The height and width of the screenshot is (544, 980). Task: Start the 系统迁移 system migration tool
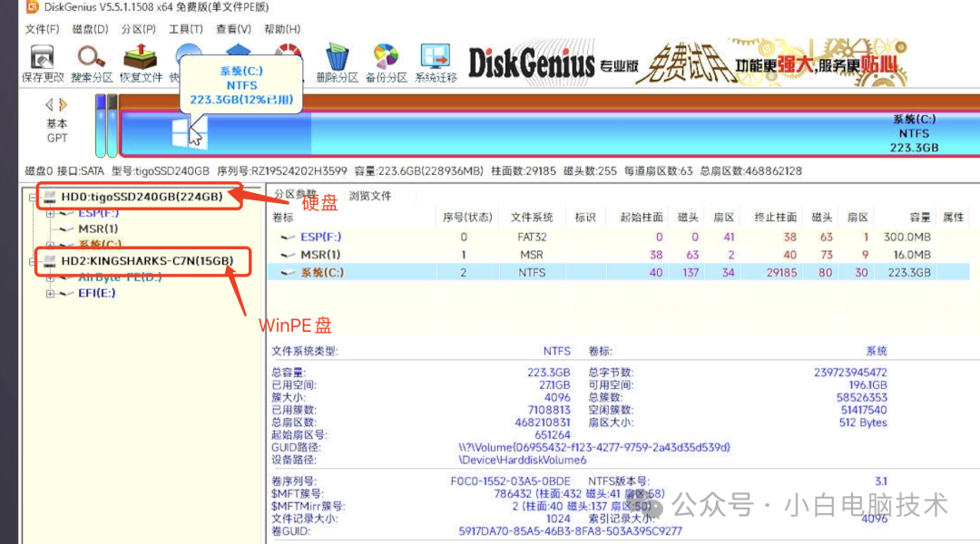(x=436, y=63)
